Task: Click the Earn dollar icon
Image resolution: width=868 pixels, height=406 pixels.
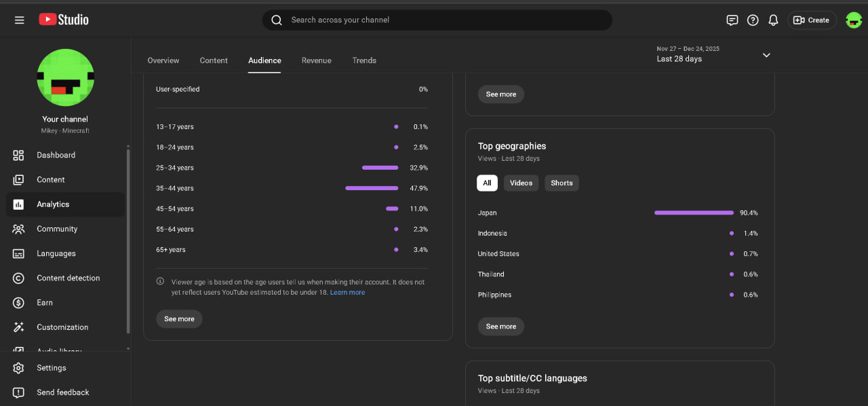Action: (18, 302)
